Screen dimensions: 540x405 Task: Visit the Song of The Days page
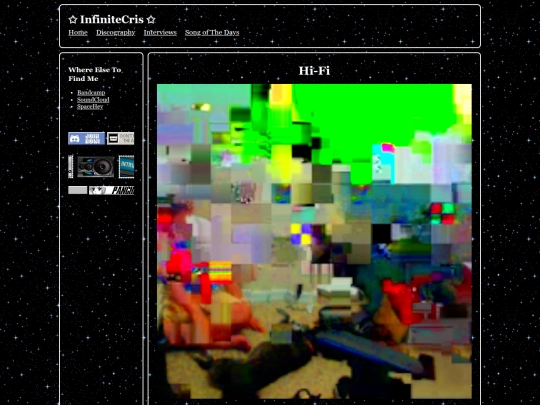(212, 32)
